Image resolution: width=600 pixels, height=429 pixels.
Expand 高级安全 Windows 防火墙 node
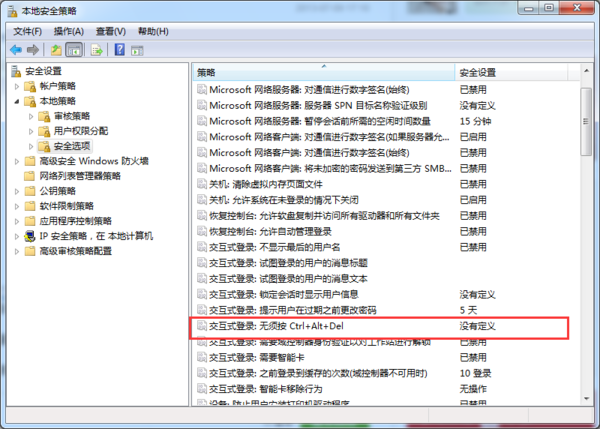pyautogui.click(x=17, y=161)
